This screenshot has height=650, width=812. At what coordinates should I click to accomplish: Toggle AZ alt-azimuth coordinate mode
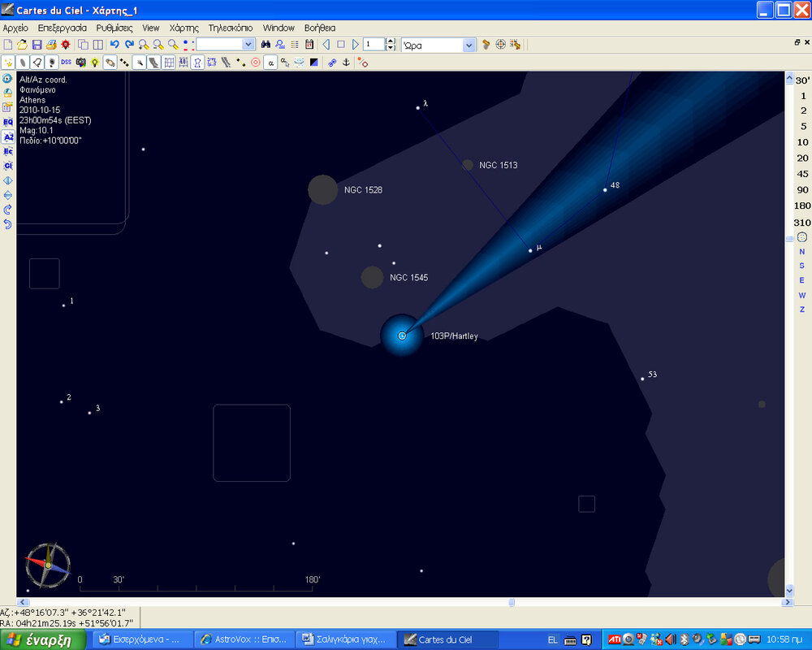click(8, 137)
